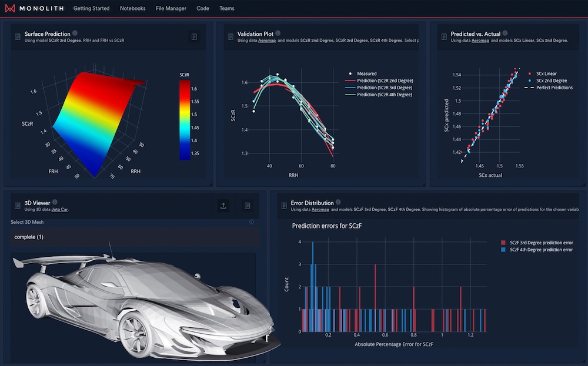Hide SCzF 4th Degree prediction error series
The image size is (588, 366).
coord(541,250)
